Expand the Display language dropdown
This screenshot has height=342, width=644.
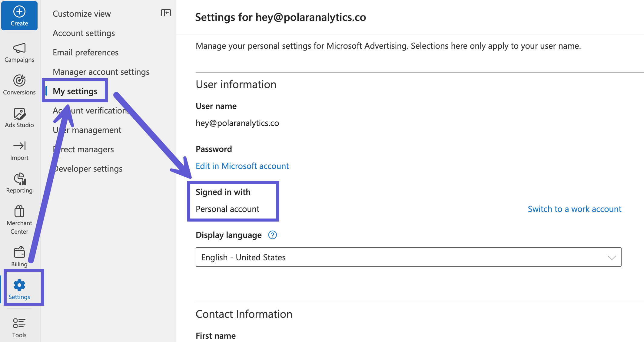(x=409, y=257)
